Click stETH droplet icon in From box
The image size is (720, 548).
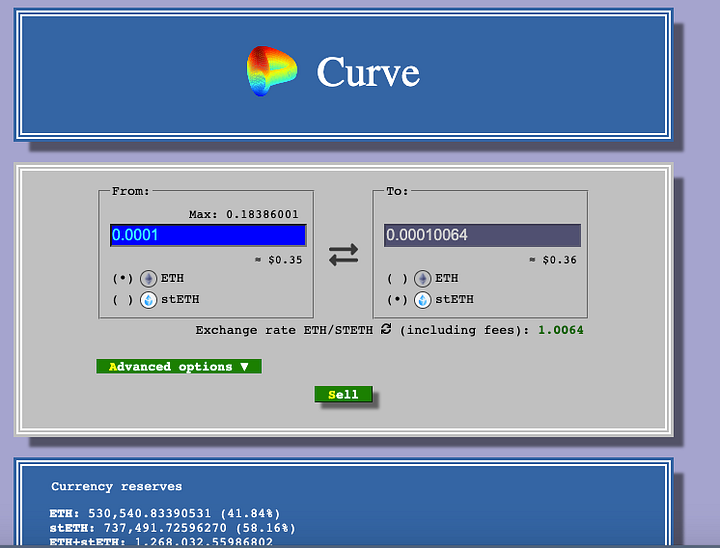[x=148, y=299]
